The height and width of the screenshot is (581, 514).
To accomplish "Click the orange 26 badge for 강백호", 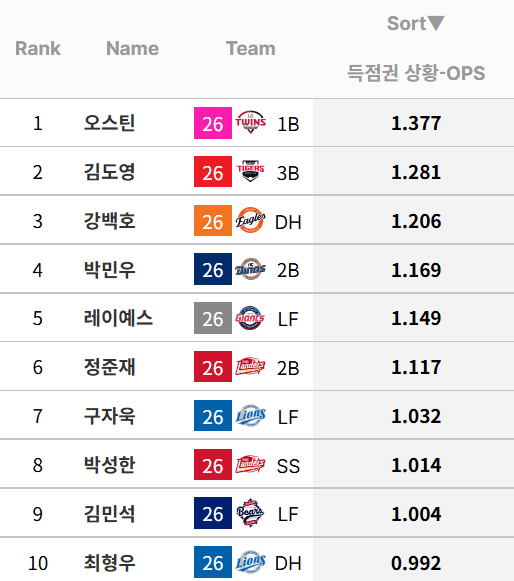I will (x=213, y=220).
